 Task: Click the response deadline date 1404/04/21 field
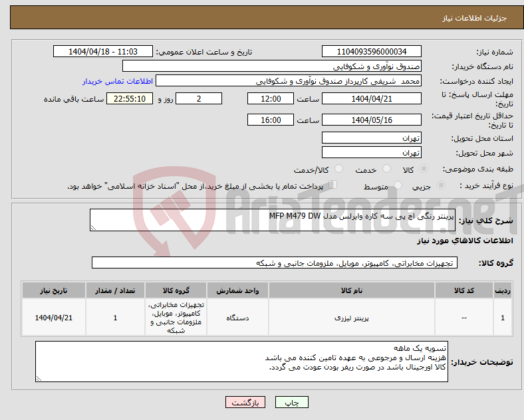[x=372, y=98]
